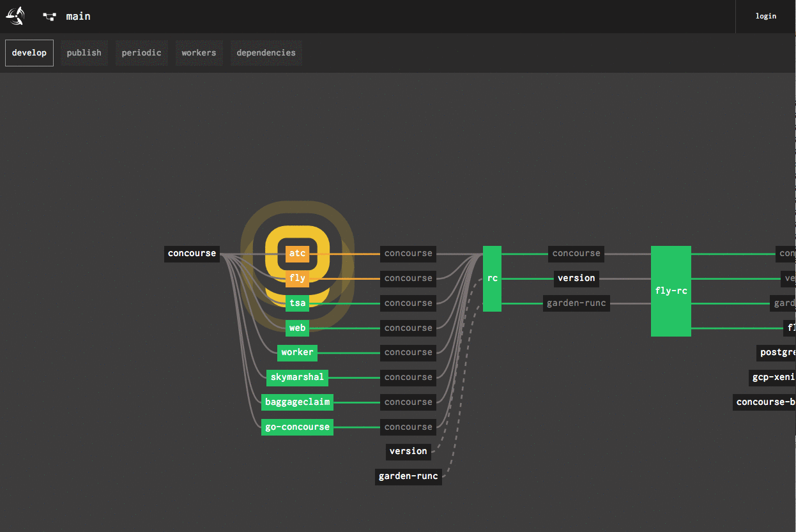
Task: Click the Concourse propeller logo icon
Action: pos(15,16)
